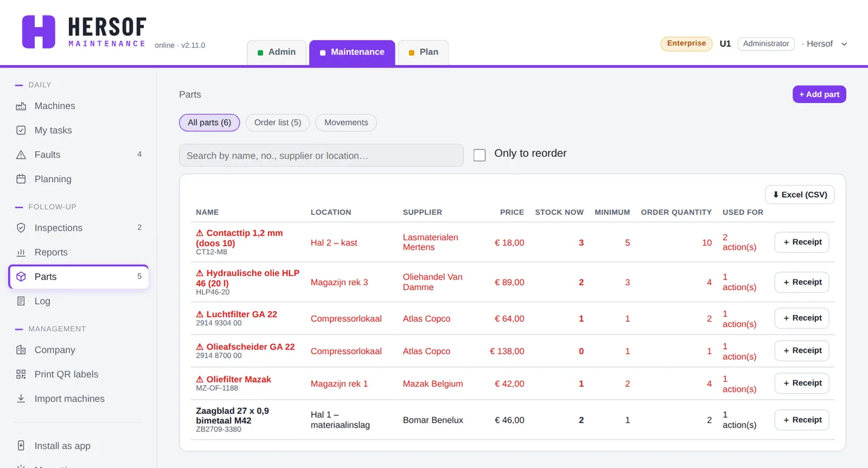This screenshot has height=468, width=868.
Task: Click the Administrator role badge
Action: tap(766, 44)
